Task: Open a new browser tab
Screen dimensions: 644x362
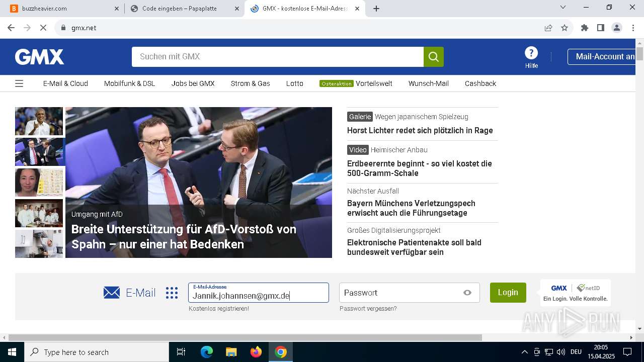Action: [376, 9]
